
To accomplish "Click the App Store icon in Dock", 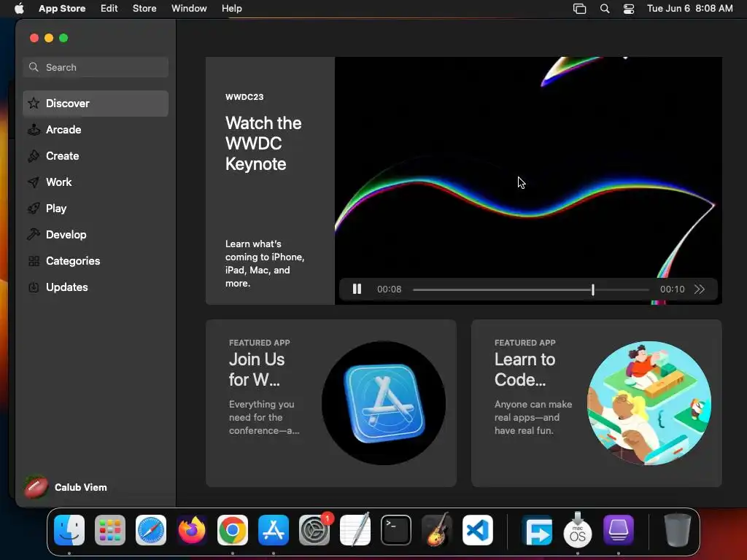I will [x=274, y=530].
